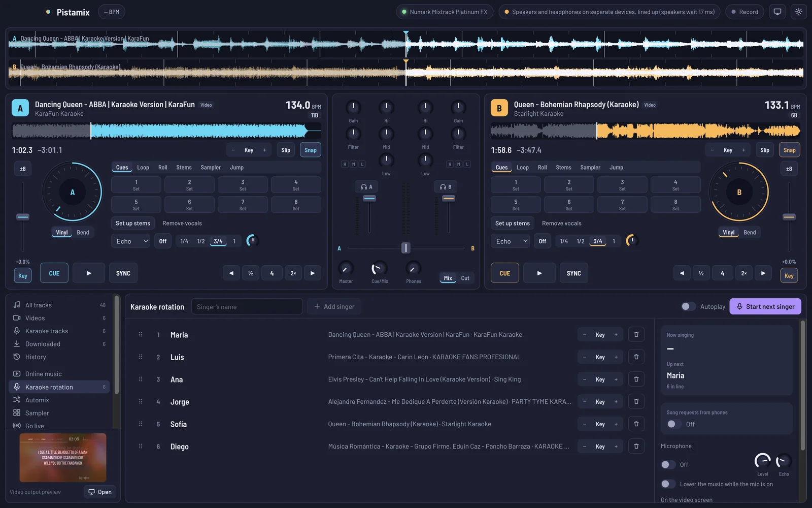Open deck B Echo effect dropdown
The height and width of the screenshot is (508, 812).
coord(511,241)
